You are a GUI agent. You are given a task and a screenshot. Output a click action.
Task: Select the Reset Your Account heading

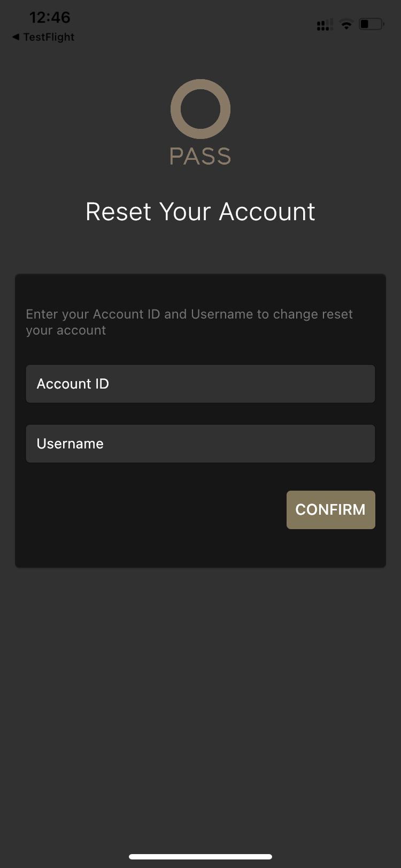[200, 212]
